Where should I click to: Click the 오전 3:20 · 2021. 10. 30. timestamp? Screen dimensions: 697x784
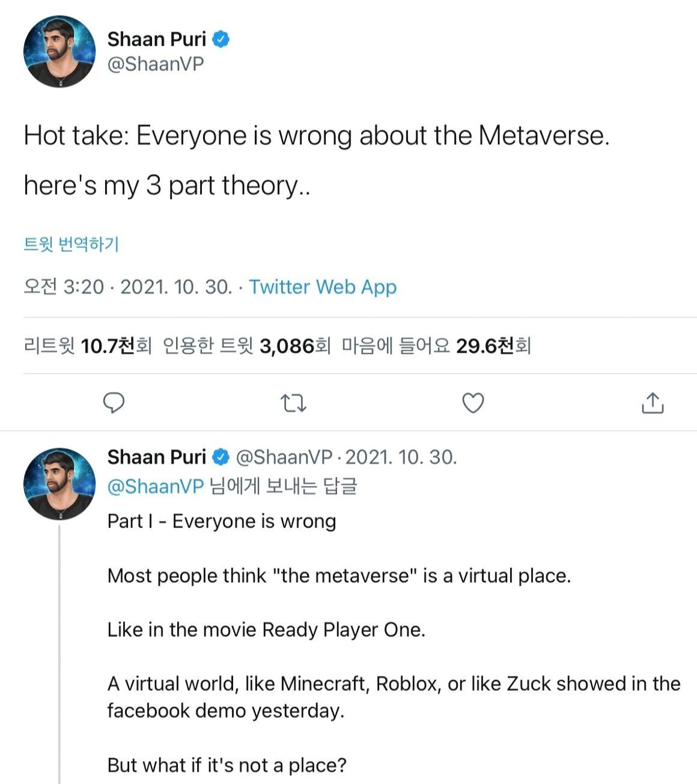tap(127, 287)
